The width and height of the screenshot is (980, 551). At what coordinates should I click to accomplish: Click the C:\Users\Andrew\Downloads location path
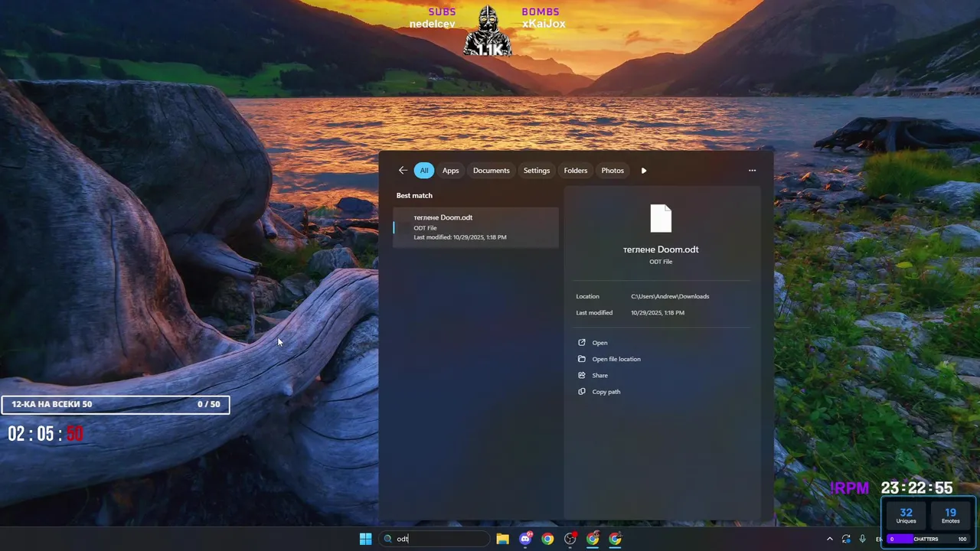click(670, 296)
